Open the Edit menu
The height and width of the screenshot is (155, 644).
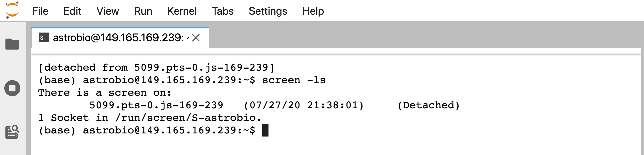[72, 11]
